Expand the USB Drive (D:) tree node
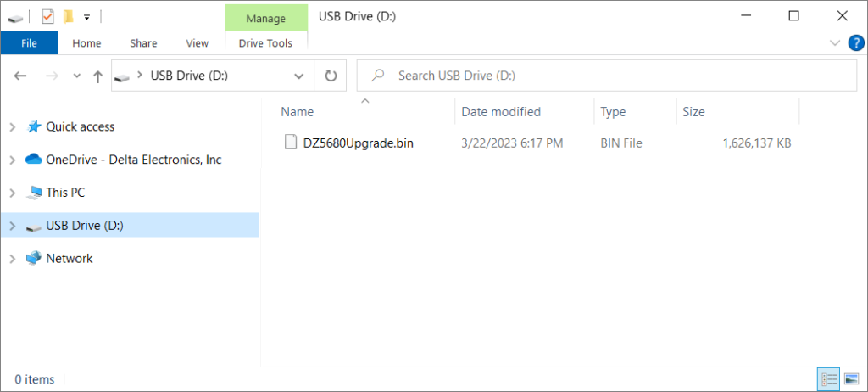 click(13, 226)
